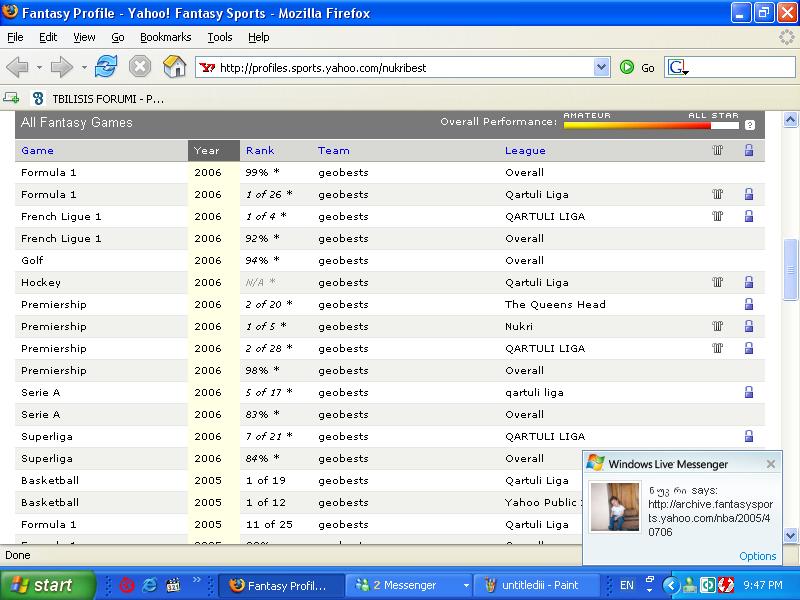Sort the table by Team column
Screen dimensions: 800x600
334,151
